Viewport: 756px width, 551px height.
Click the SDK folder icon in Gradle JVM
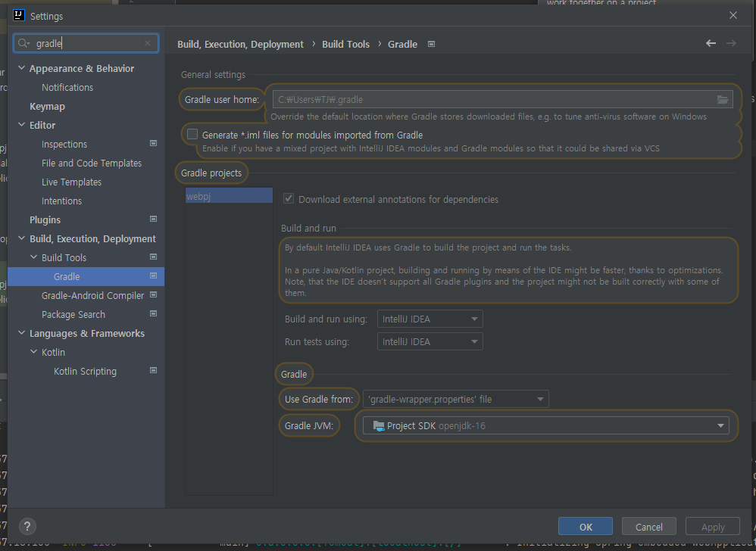point(379,426)
